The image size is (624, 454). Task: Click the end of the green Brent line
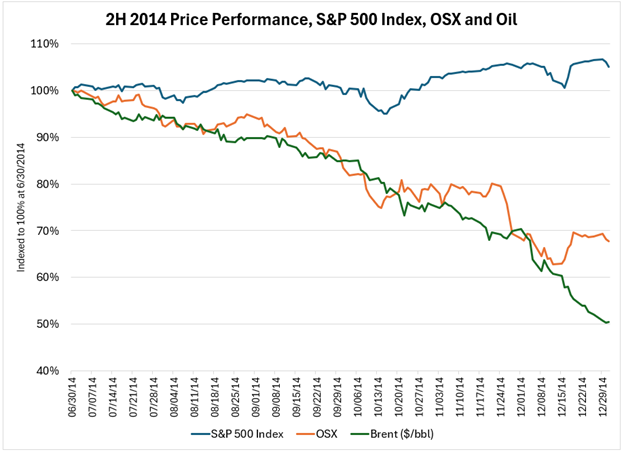coord(610,322)
